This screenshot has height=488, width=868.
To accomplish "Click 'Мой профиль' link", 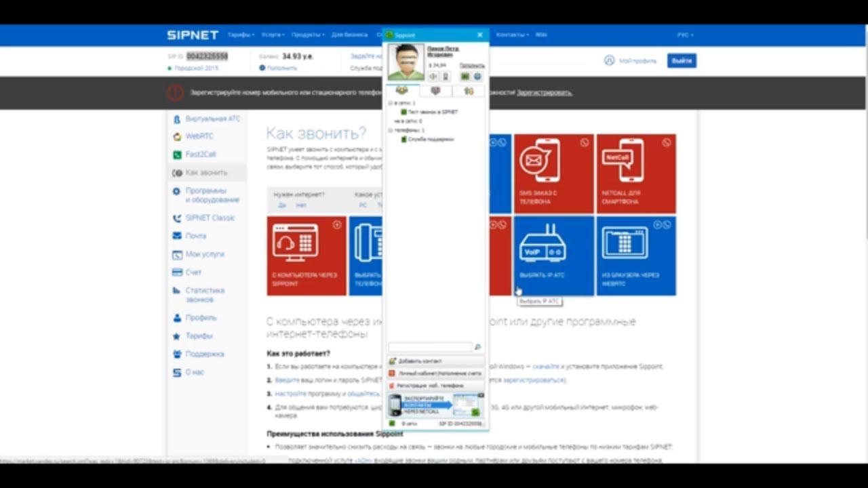I will click(630, 60).
